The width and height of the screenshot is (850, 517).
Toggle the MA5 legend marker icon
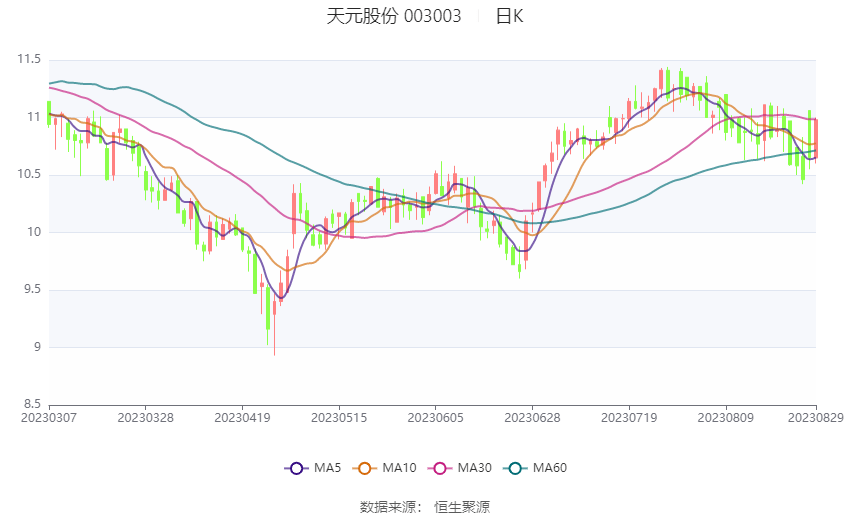point(295,468)
